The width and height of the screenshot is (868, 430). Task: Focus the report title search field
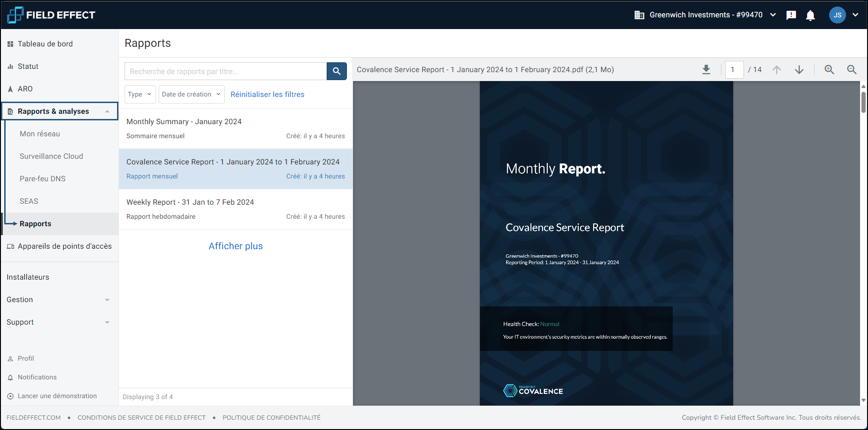pyautogui.click(x=226, y=71)
